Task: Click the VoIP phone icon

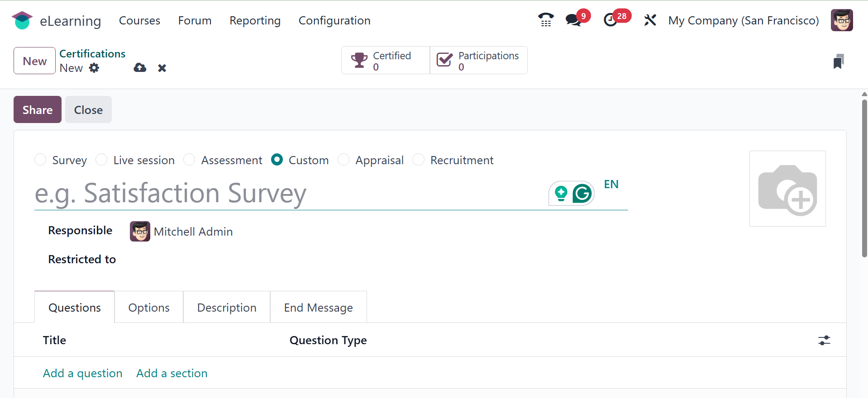Action: pos(546,20)
